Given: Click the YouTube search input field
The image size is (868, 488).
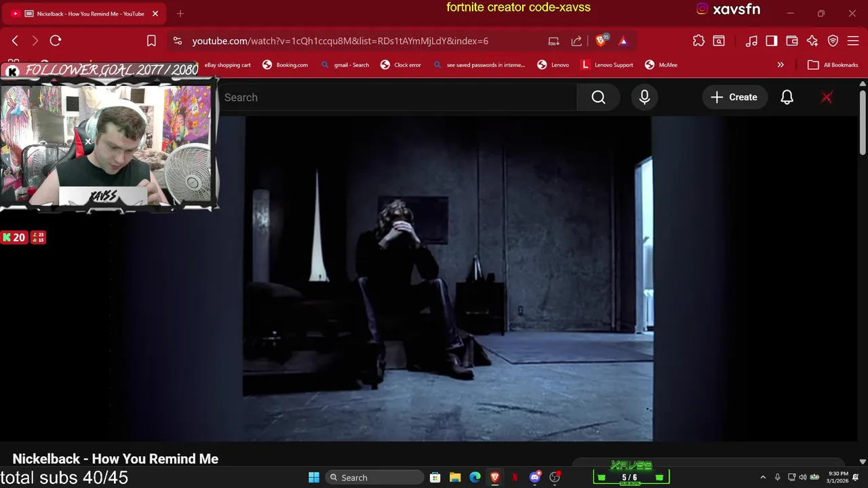Looking at the screenshot, I should (x=397, y=97).
